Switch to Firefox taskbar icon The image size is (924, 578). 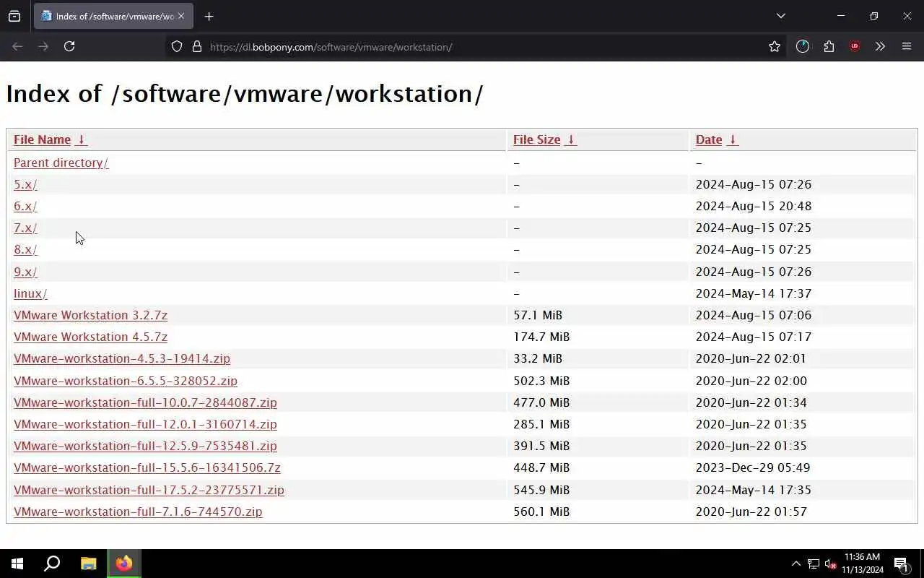(124, 564)
